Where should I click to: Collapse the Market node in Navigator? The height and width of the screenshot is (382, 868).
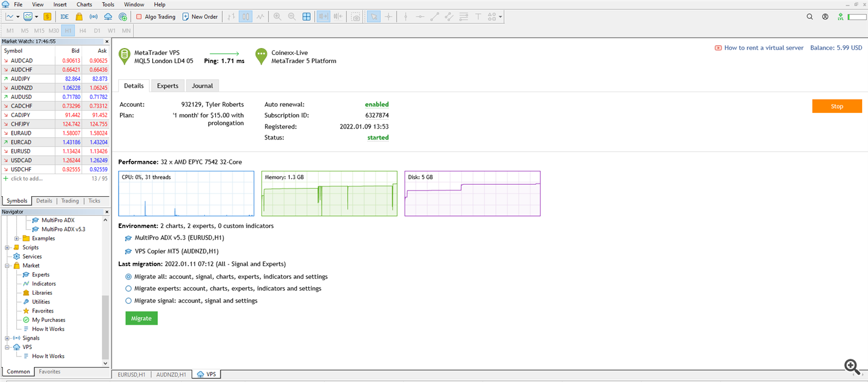(x=8, y=266)
